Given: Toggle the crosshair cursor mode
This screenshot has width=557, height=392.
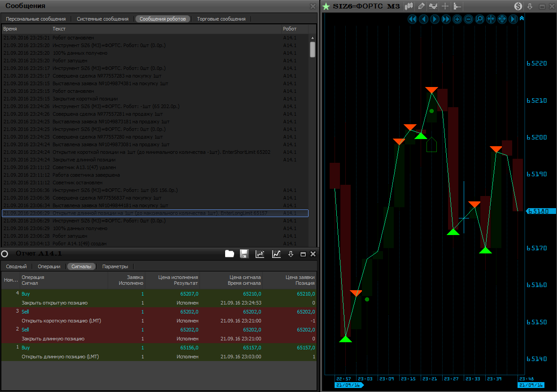Looking at the screenshot, I should tap(445, 6).
